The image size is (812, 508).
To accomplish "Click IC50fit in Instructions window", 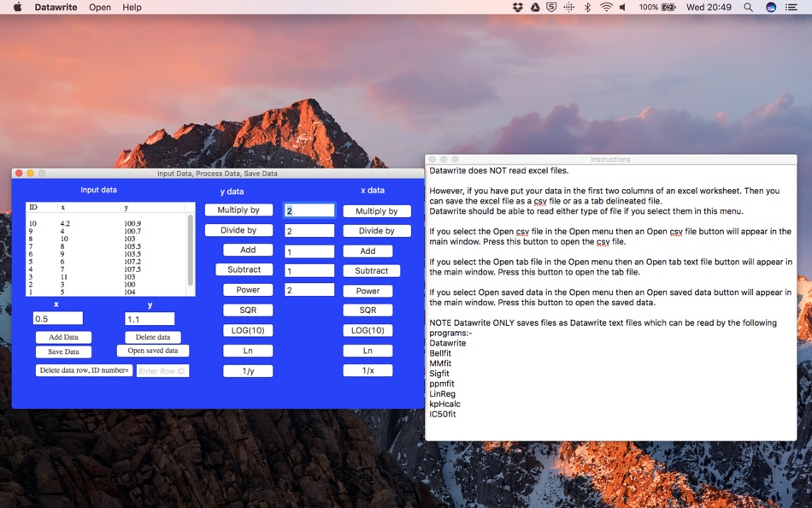I will 442,414.
